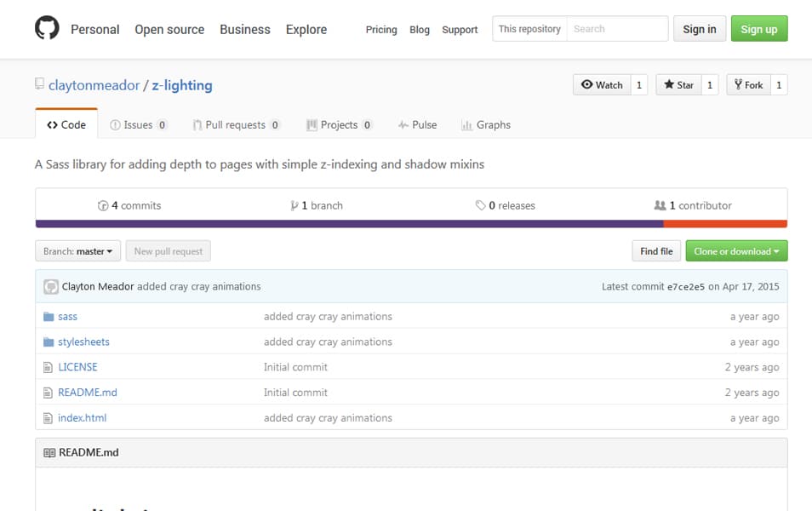Click the green Sign up button
The height and width of the screenshot is (511, 812).
point(759,29)
